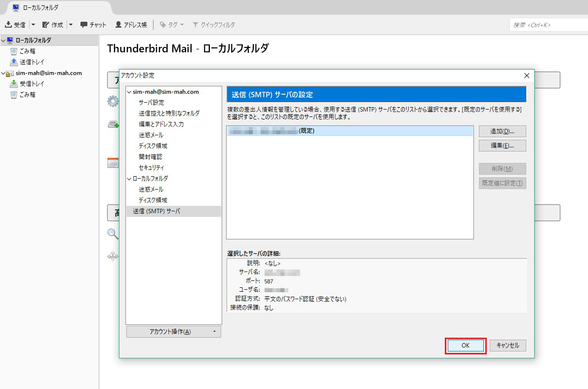588x389 pixels.
Task: Open the アドレス帳 (Address Book)
Action: point(118,25)
